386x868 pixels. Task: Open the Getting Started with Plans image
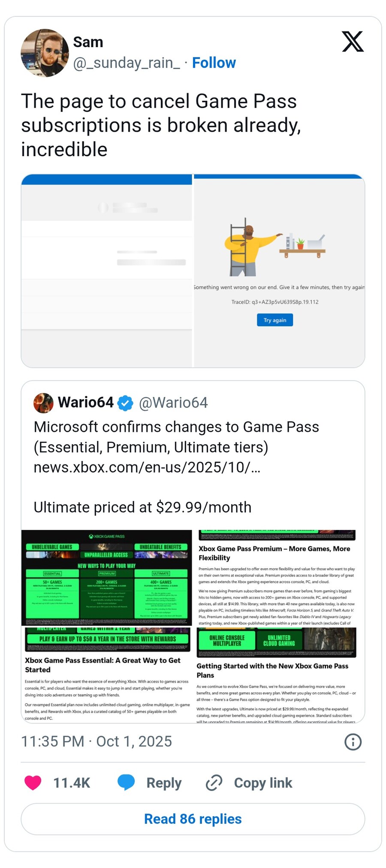279,675
